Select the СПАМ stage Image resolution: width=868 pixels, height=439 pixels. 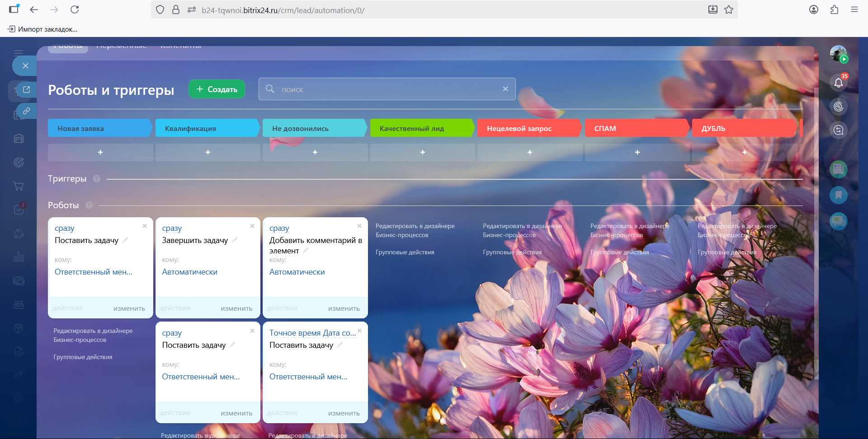click(x=637, y=128)
